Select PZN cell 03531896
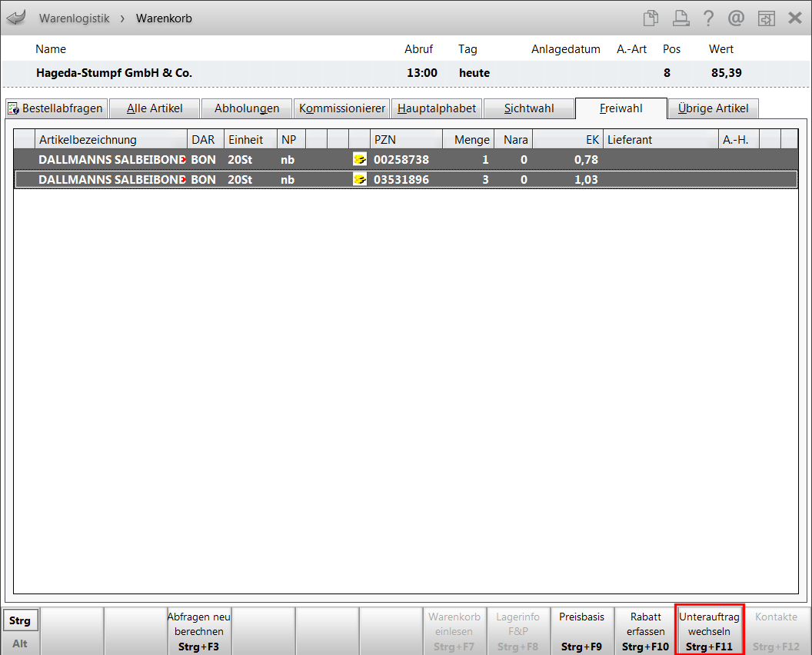This screenshot has height=655, width=812. 401,180
